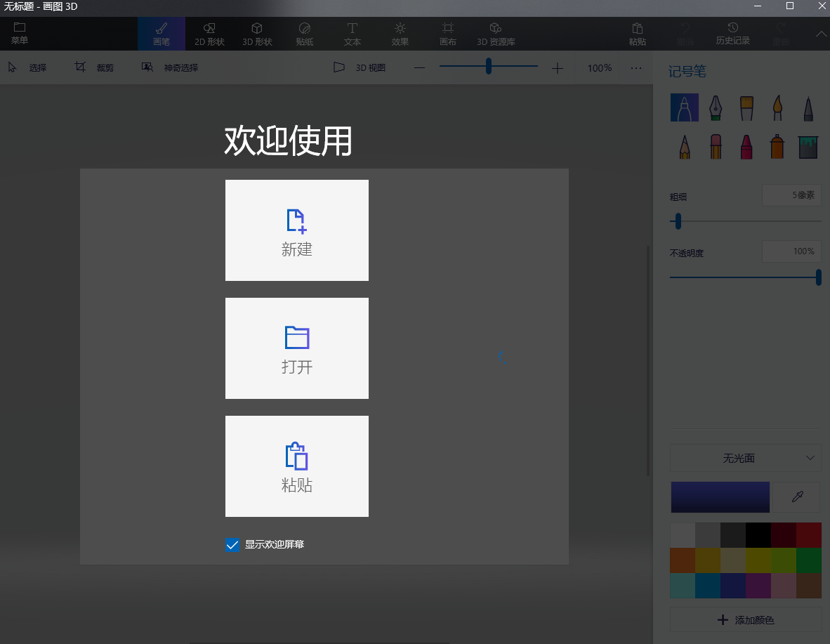Screen dimensions: 830x644
Task: Pick the brown swatch in bottom row
Action: (809, 585)
